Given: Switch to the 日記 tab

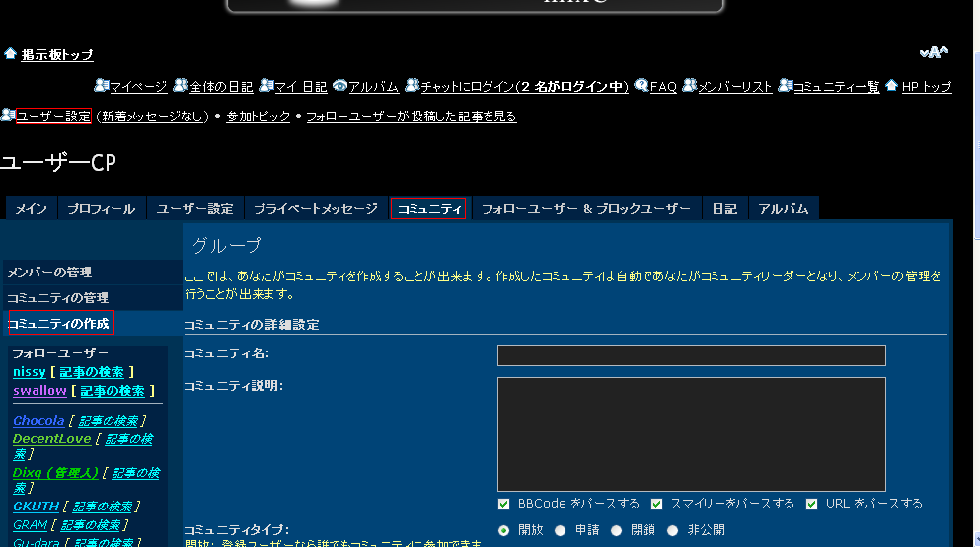Looking at the screenshot, I should point(724,208).
